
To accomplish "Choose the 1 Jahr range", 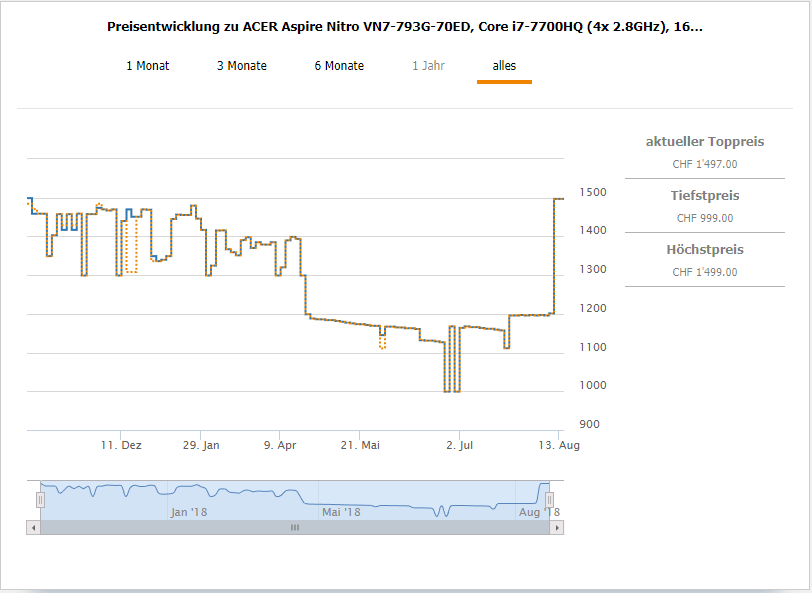I will (x=428, y=66).
